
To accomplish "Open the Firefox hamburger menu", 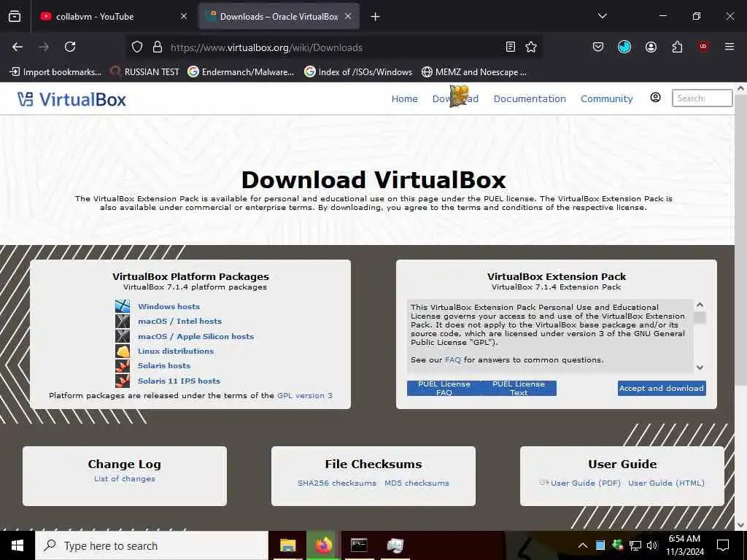I will [729, 47].
